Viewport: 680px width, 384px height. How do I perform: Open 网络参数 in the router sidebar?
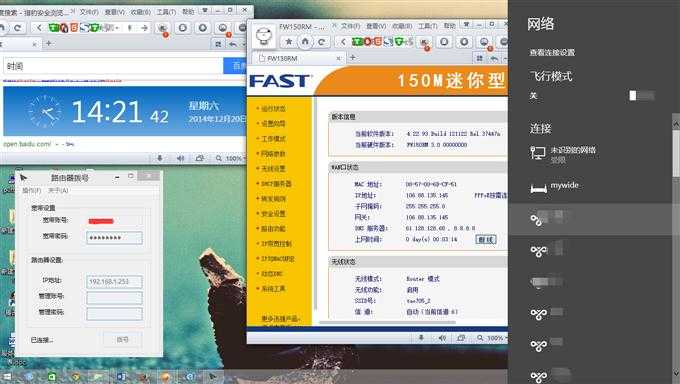point(273,154)
